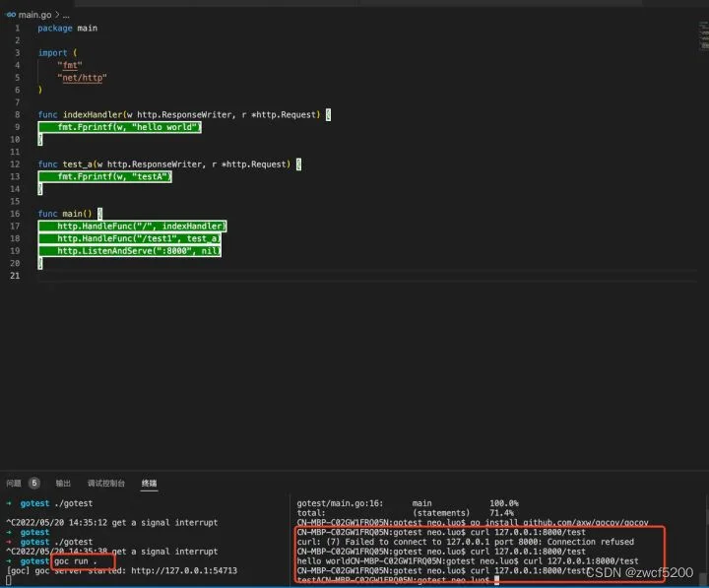Click the 'goc run .' command in left terminal

pyautogui.click(x=76, y=561)
